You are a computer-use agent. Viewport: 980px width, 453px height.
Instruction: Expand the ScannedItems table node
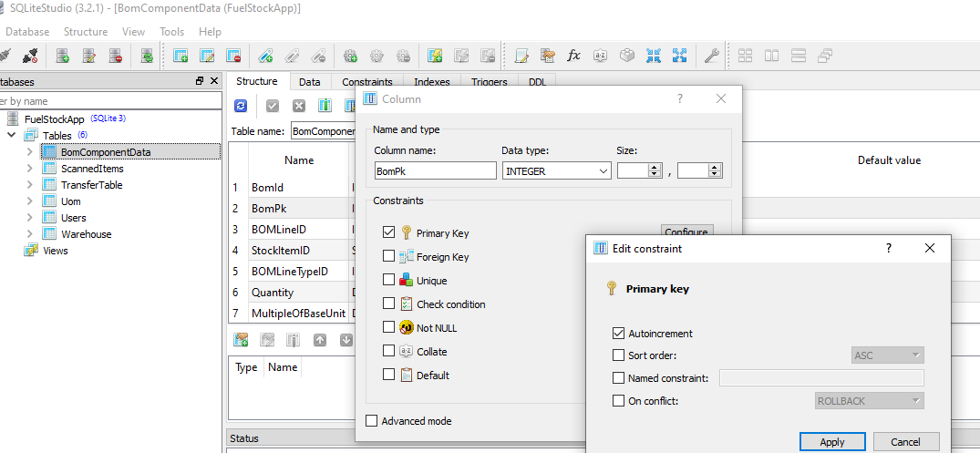pyautogui.click(x=29, y=168)
